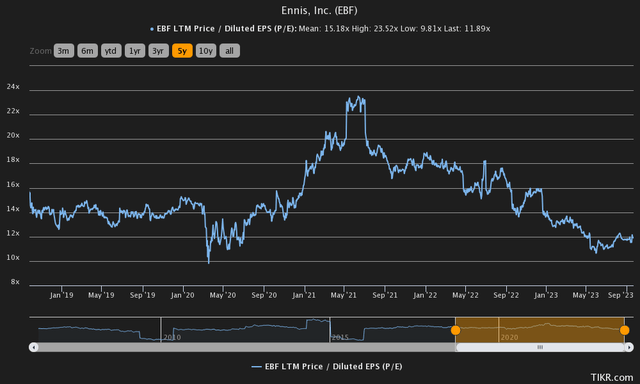Click the navigator scrollbar thumb grip

pos(540,347)
